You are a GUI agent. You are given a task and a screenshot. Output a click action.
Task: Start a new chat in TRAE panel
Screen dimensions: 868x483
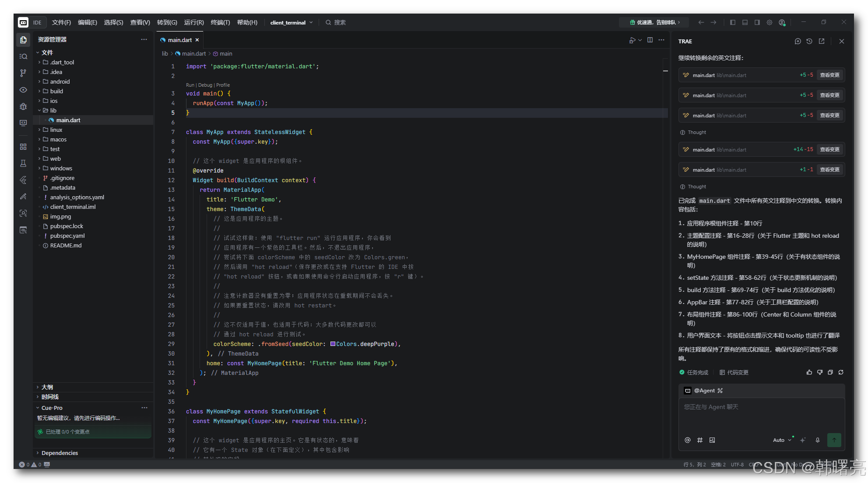[x=798, y=41]
